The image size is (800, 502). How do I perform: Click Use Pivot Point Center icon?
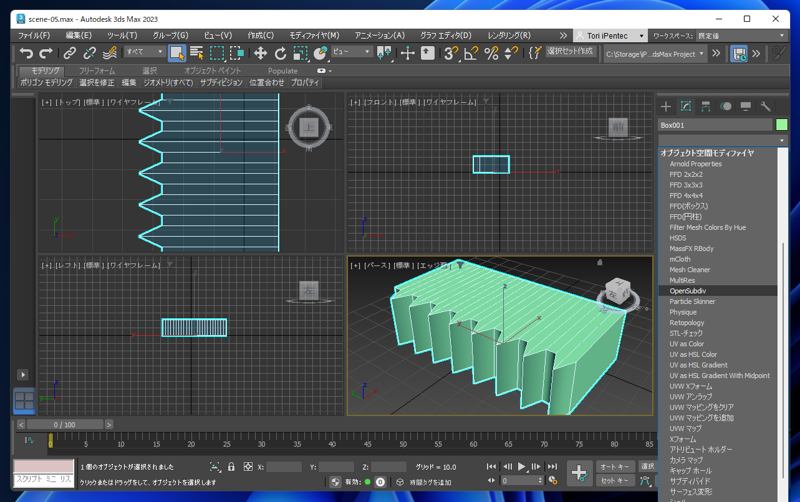coord(384,53)
